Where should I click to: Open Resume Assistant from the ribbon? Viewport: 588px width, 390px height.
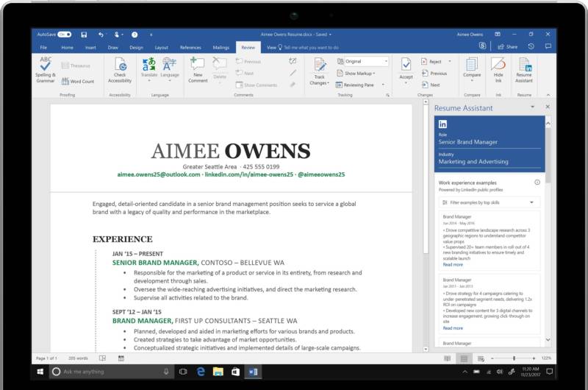click(x=524, y=70)
